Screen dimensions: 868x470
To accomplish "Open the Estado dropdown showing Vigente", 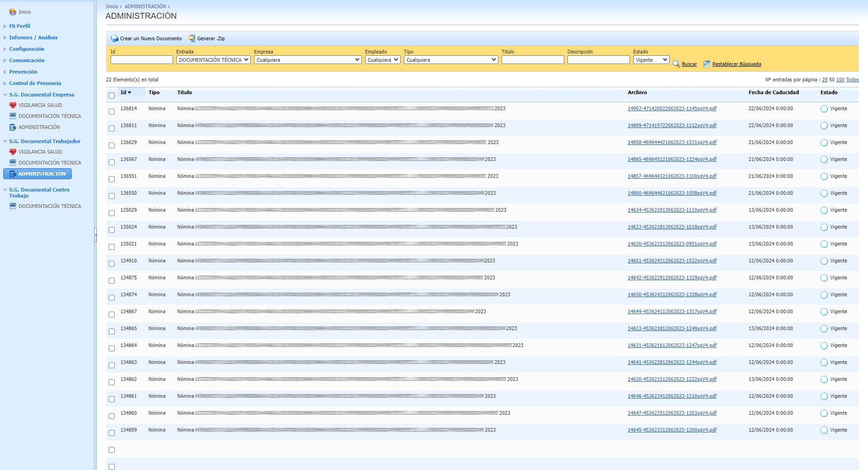I will [651, 60].
